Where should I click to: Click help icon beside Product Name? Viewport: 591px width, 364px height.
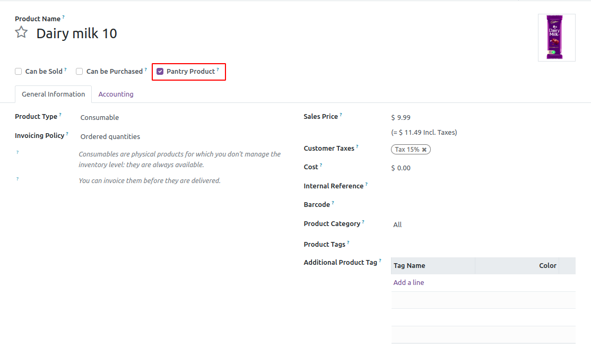[63, 17]
